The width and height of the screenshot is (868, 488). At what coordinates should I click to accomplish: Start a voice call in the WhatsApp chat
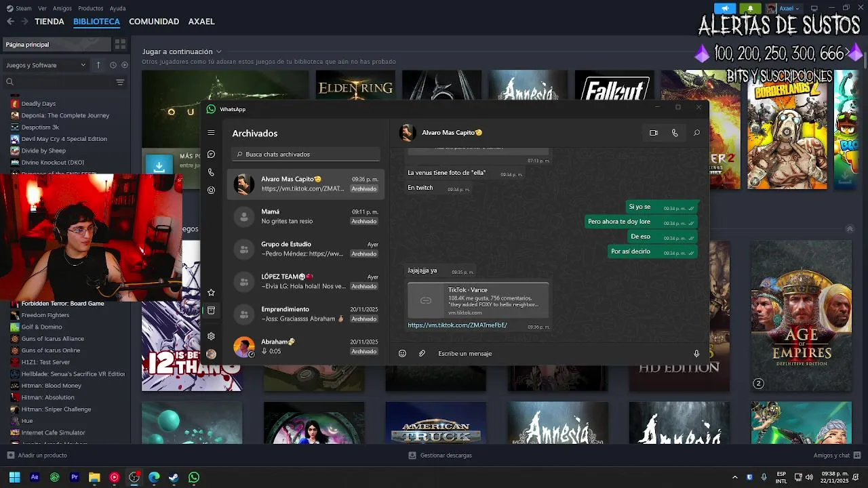tap(675, 133)
